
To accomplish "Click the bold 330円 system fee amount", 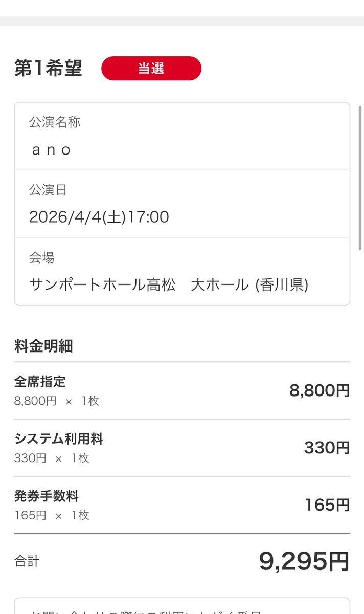I will [x=327, y=448].
